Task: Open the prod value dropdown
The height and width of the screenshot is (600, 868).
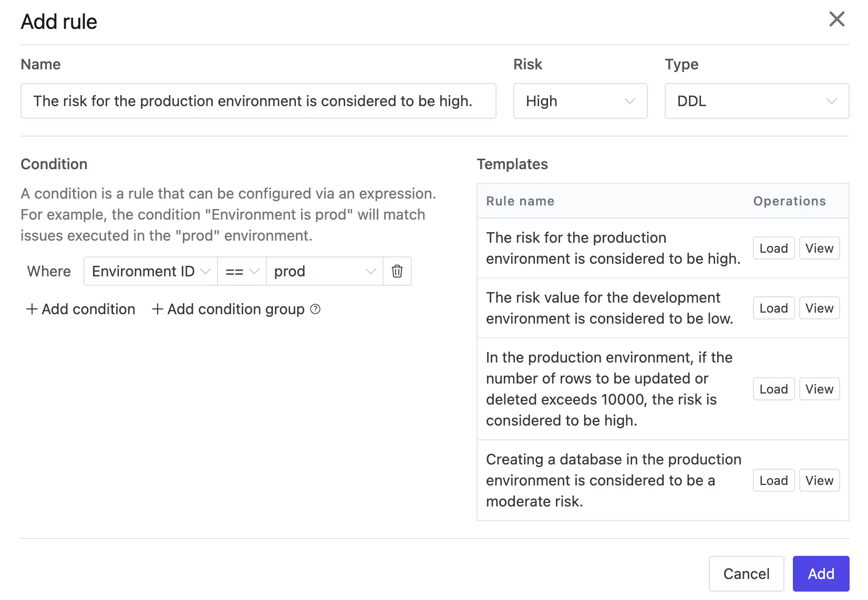Action: click(325, 271)
